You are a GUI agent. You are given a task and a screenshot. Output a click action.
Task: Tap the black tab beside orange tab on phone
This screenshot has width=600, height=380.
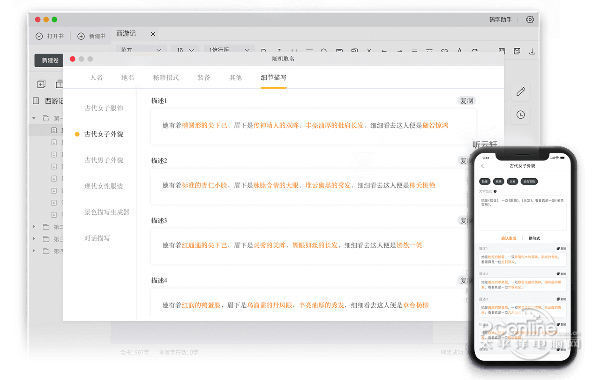pyautogui.click(x=534, y=238)
